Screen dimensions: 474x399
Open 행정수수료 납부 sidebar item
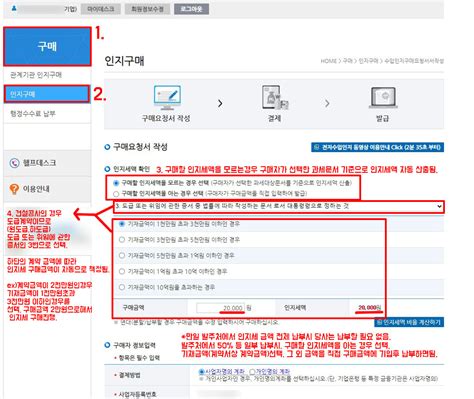point(33,114)
